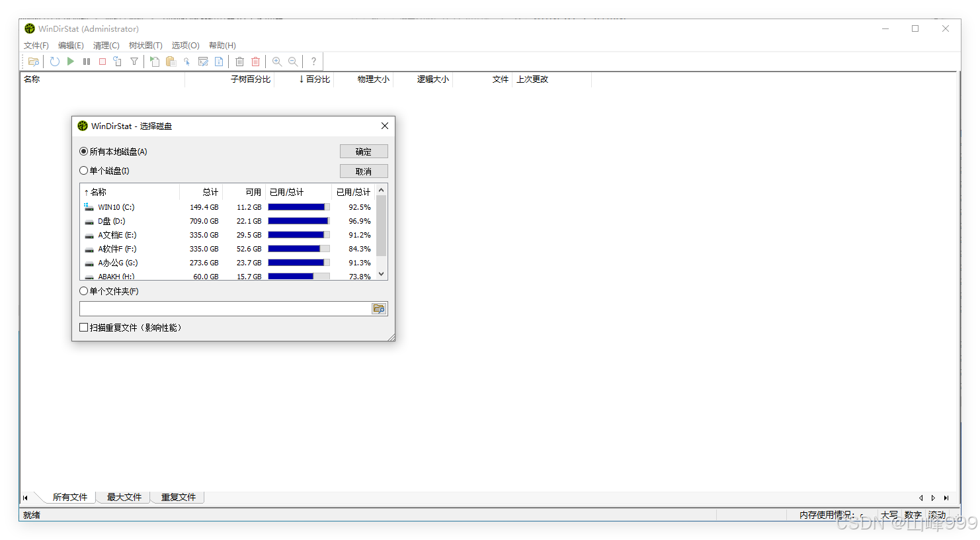Open the 编辑(E) menu
This screenshot has width=980, height=540.
(x=71, y=46)
